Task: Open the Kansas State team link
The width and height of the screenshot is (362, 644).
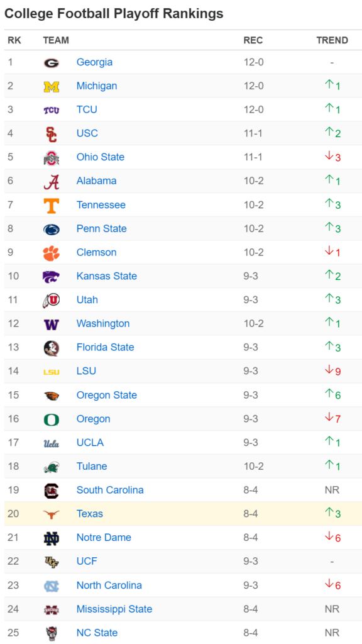Action: (107, 276)
